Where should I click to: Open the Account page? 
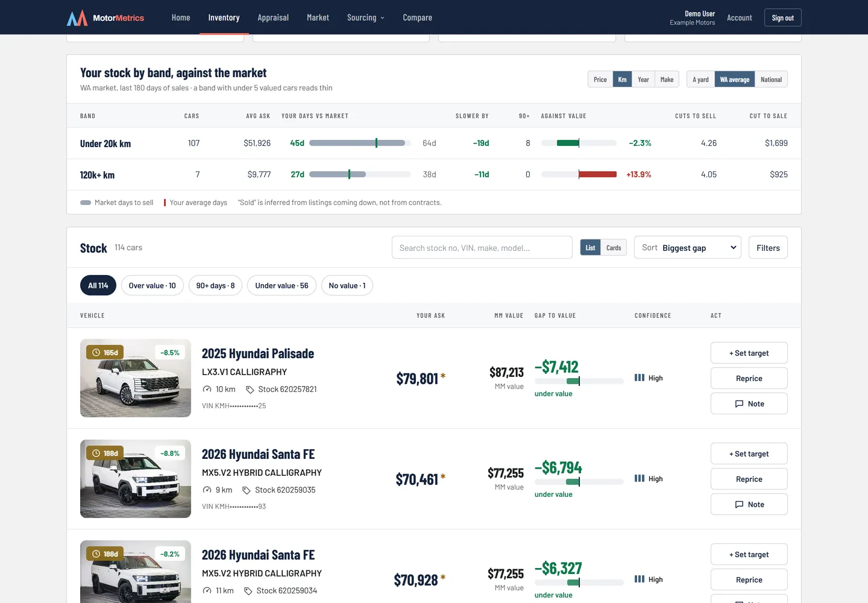click(x=740, y=18)
